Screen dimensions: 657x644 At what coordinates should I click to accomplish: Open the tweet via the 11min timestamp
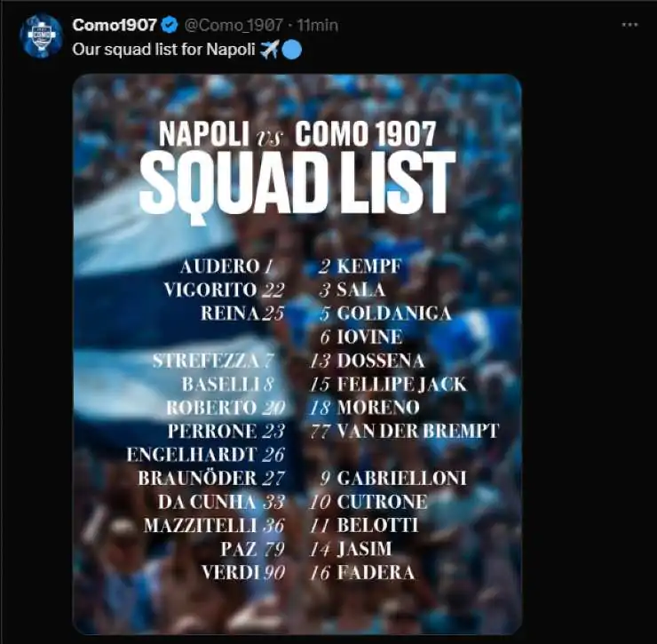point(317,26)
